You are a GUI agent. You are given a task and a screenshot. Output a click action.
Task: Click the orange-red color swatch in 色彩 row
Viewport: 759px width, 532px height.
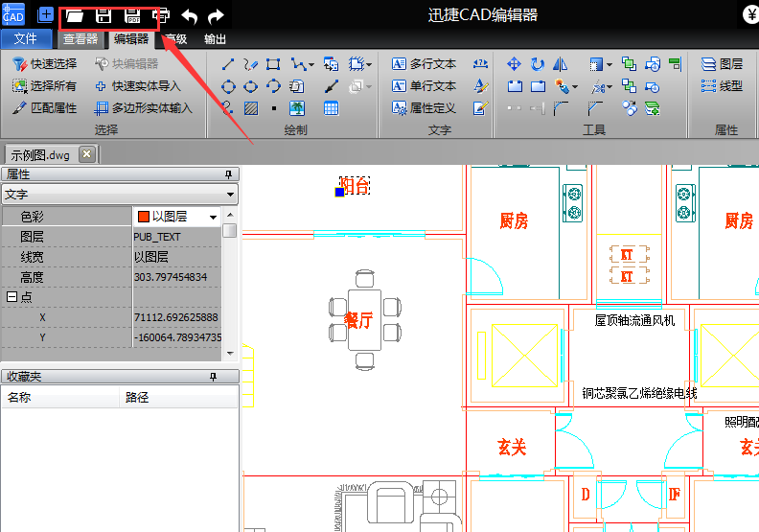(144, 217)
